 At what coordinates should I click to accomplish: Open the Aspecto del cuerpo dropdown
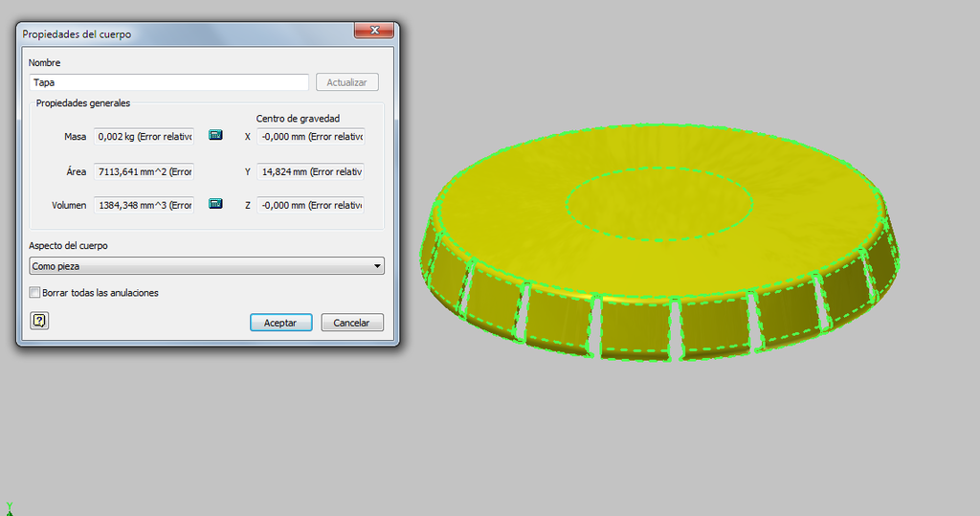[x=206, y=266]
